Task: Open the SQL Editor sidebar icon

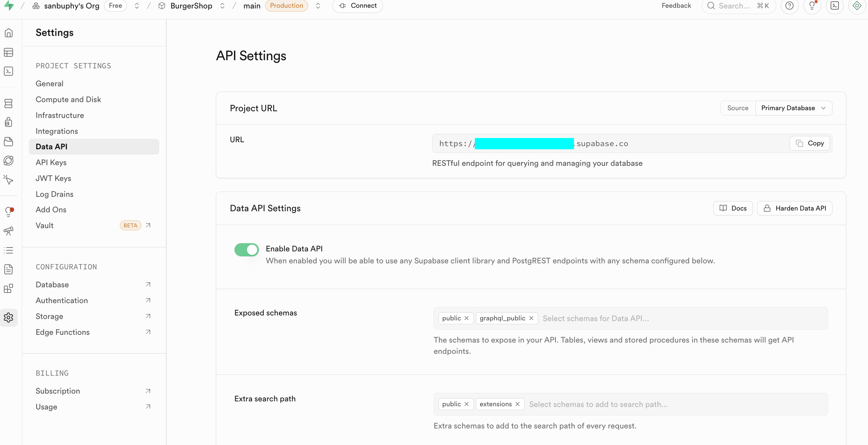Action: pos(8,71)
